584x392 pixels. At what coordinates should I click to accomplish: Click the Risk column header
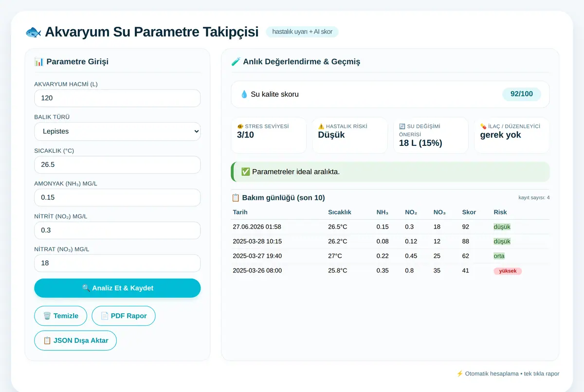pos(500,212)
